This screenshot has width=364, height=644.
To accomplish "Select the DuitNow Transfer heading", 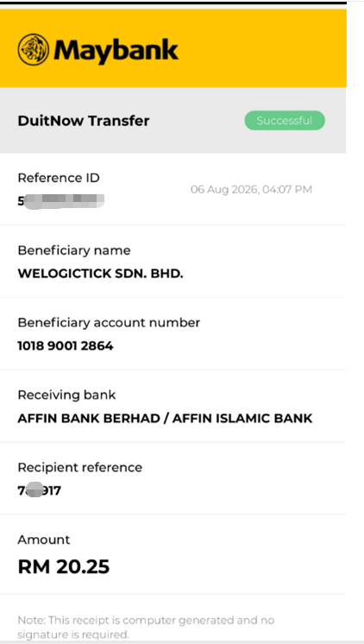I will tap(84, 121).
